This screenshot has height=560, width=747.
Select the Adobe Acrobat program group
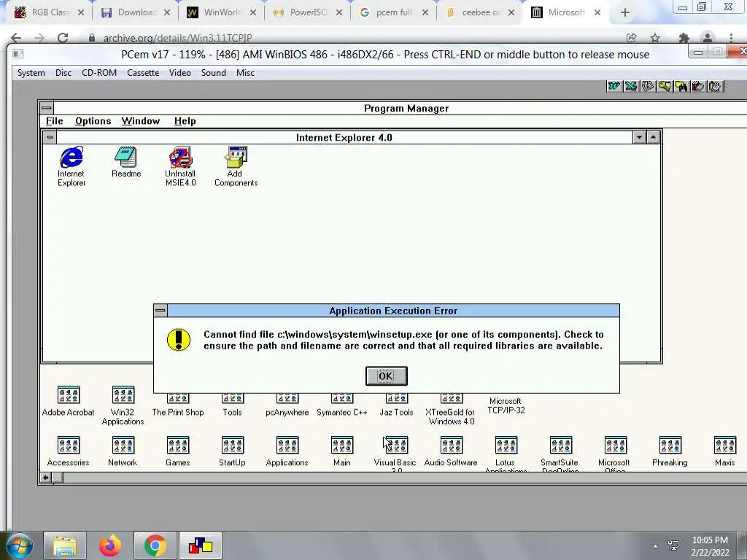[x=68, y=402]
